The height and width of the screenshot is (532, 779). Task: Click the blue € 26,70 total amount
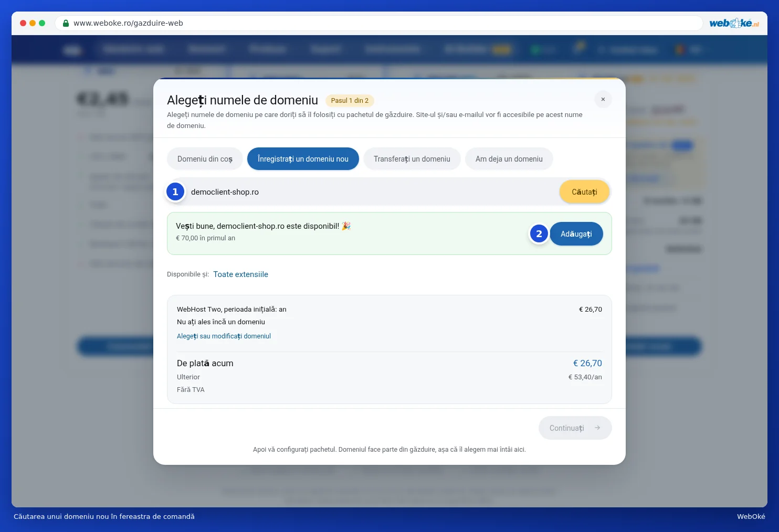tap(587, 363)
